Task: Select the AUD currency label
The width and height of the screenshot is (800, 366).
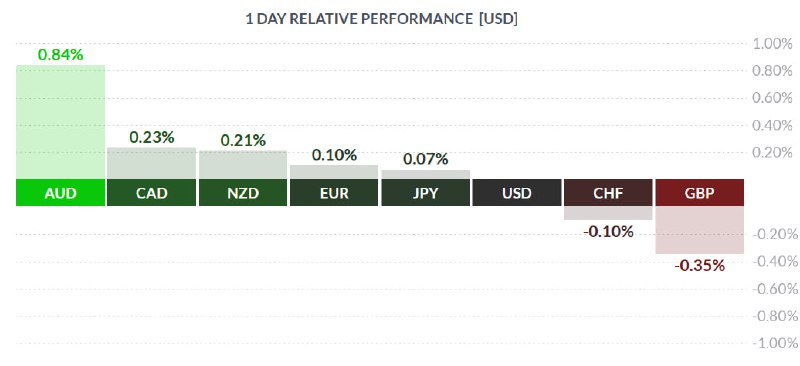Action: click(60, 193)
